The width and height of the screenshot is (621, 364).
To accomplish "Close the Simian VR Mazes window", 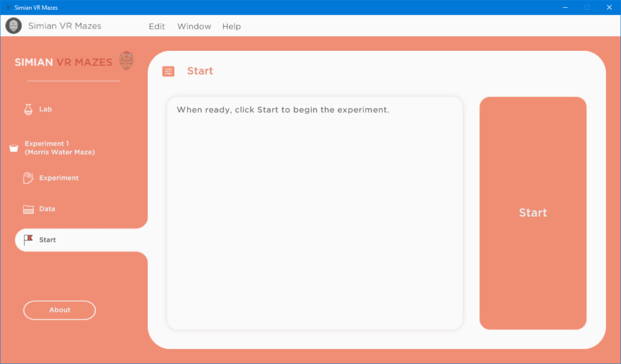I will coord(609,7).
